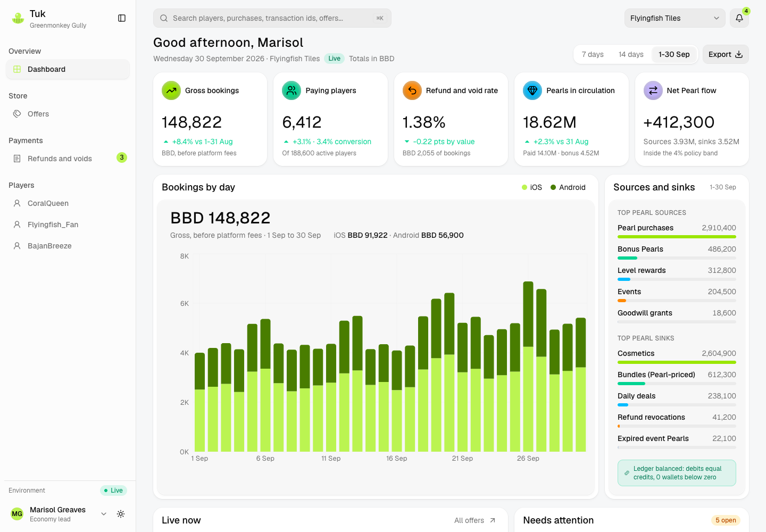Open the All offers link
The width and height of the screenshot is (766, 532).
point(475,520)
